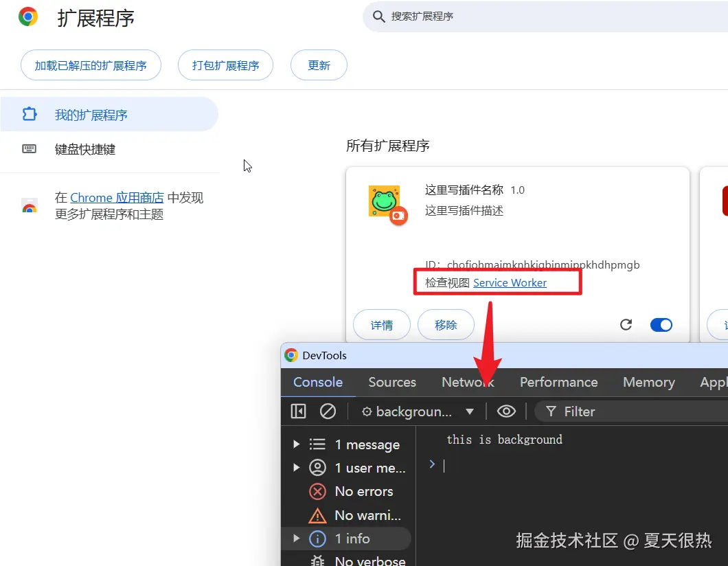Image resolution: width=728 pixels, height=566 pixels.
Task: Click the keyboard icon beside 键盘快捷键
Action: [x=30, y=149]
